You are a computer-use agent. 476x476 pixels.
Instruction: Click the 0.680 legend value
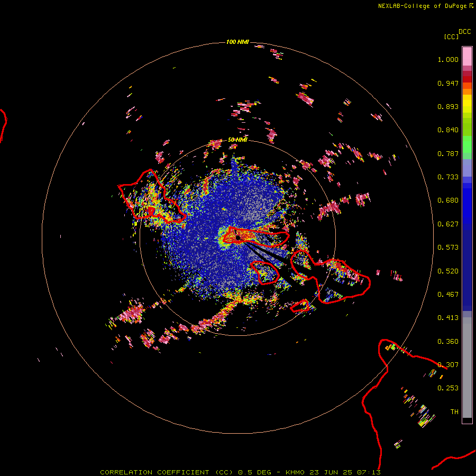point(448,200)
